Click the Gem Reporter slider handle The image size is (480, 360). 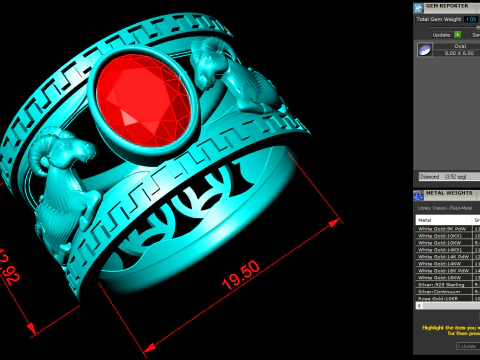(478, 27)
